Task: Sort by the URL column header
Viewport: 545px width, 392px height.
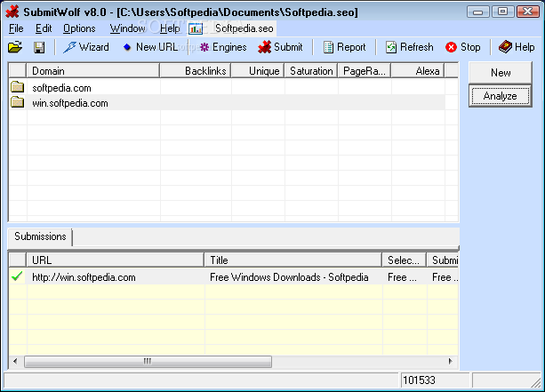Action: point(116,260)
